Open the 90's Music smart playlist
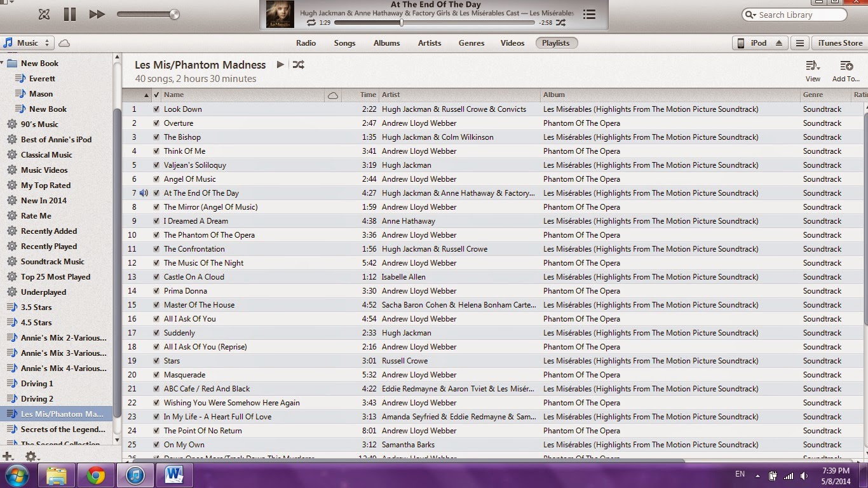Image resolution: width=868 pixels, height=488 pixels. [x=39, y=124]
